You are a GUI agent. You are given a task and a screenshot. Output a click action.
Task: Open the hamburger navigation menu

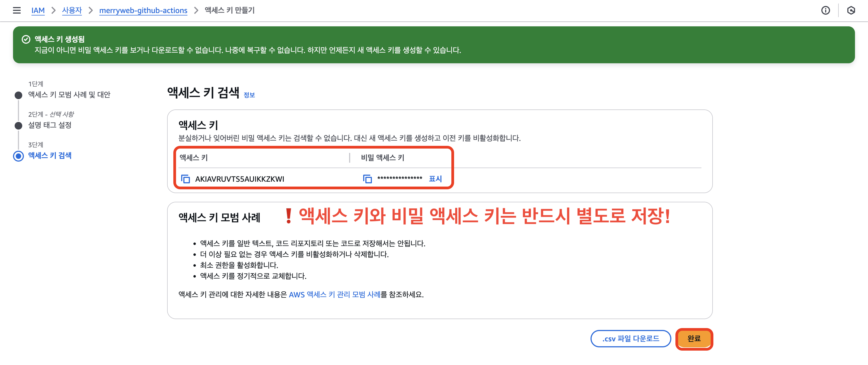click(x=17, y=11)
